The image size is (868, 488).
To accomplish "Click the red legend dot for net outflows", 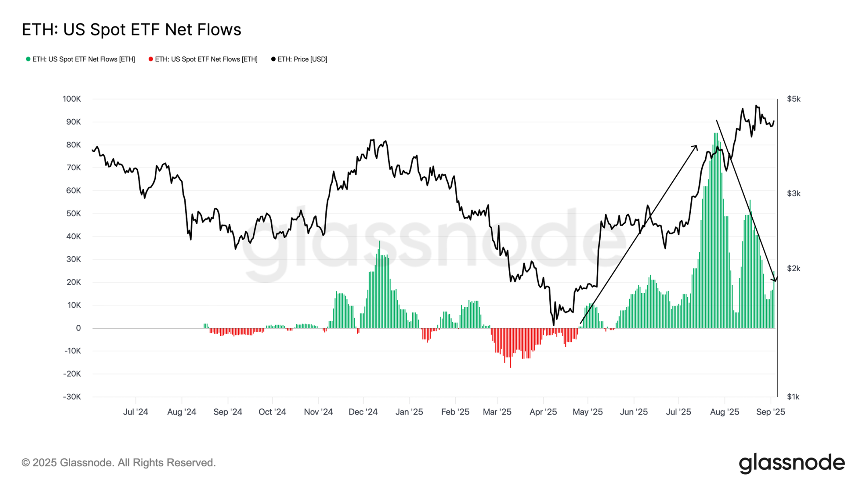I will click(x=151, y=59).
